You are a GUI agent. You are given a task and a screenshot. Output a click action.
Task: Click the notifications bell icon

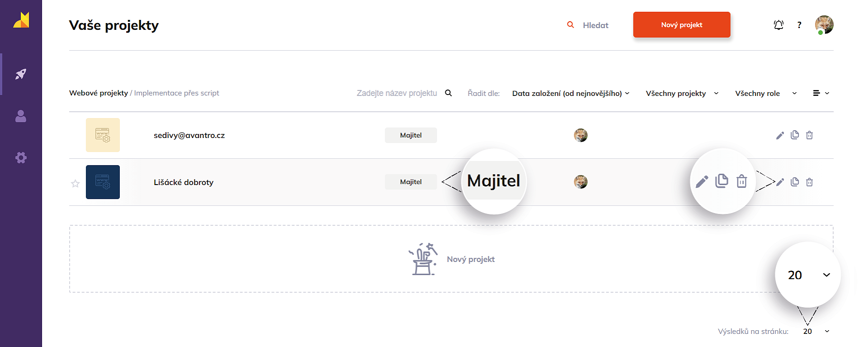point(778,25)
